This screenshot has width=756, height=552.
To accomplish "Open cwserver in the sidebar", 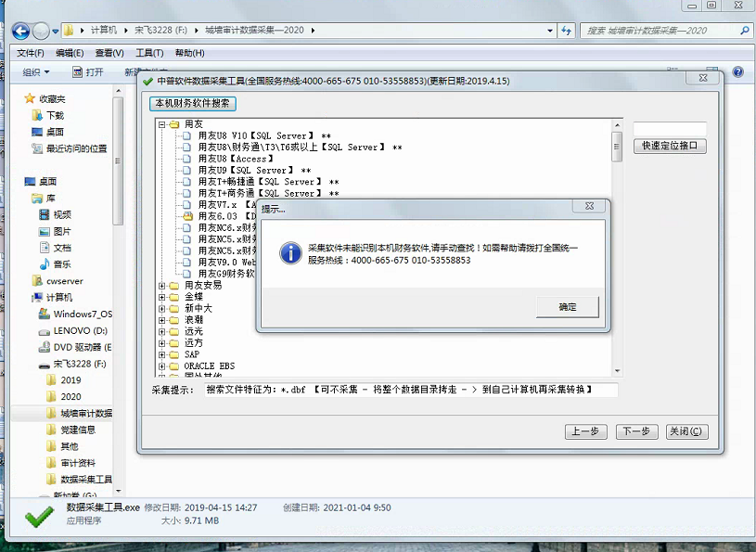I will (x=57, y=280).
